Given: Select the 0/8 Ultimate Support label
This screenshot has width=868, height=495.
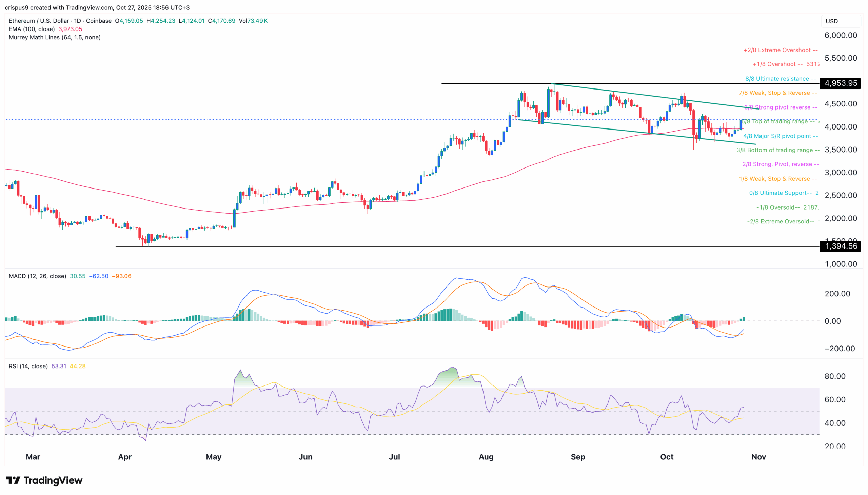Looking at the screenshot, I should pos(780,193).
